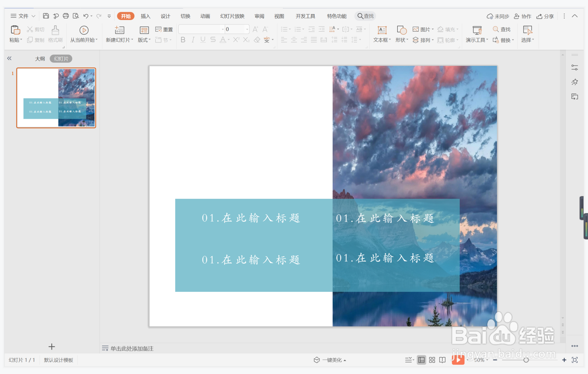Expand the font size dropdown
This screenshot has height=374, width=588.
click(x=247, y=29)
